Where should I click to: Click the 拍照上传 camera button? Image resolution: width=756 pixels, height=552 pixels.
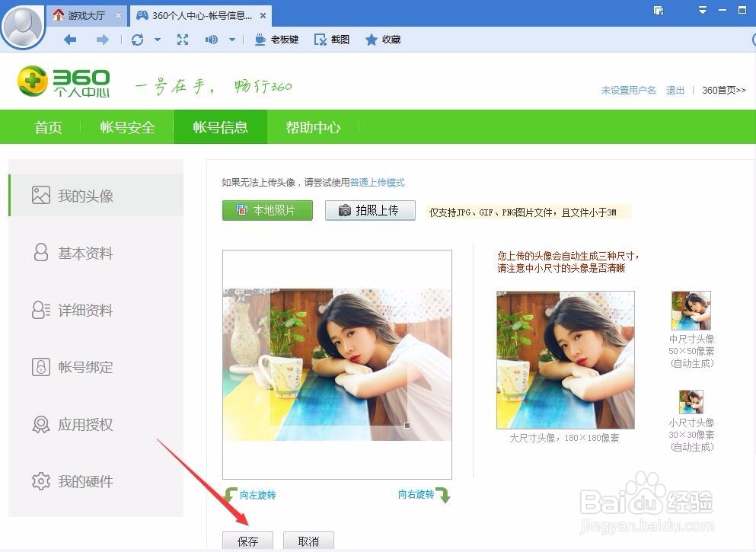370,210
